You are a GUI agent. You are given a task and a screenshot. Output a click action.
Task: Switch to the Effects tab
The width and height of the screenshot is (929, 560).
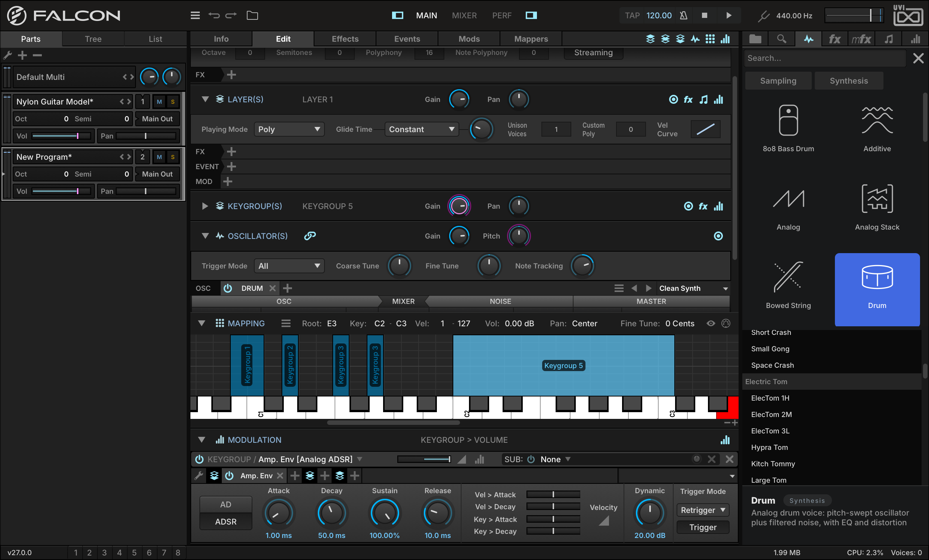[345, 39]
